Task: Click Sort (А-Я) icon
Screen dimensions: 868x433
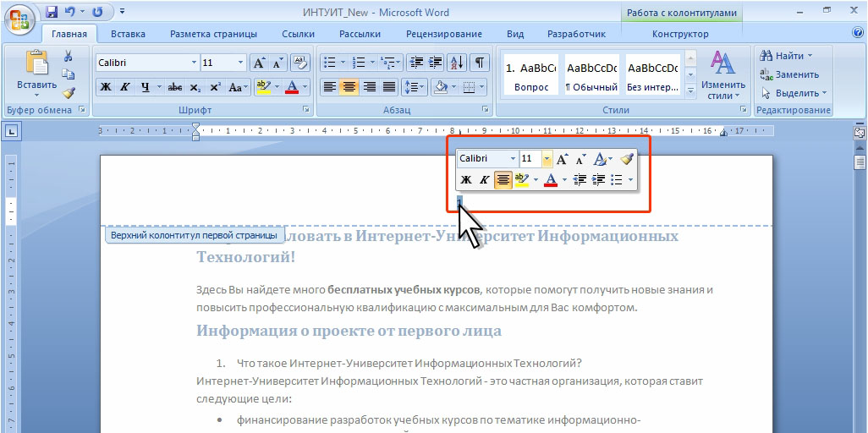Action: click(457, 62)
